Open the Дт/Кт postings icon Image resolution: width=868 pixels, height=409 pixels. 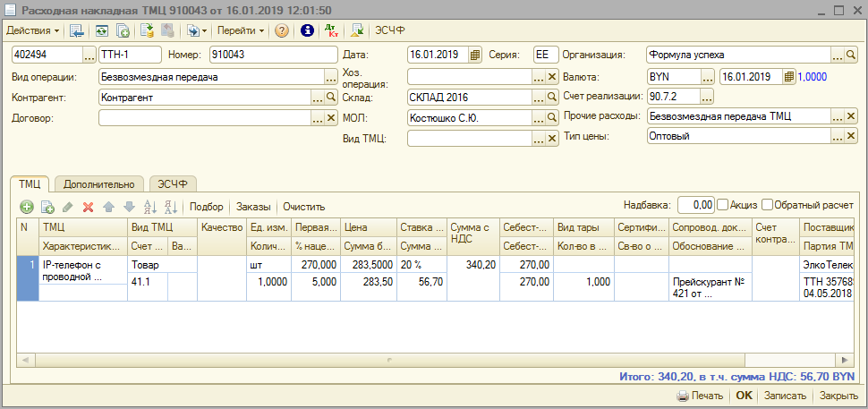pos(332,30)
